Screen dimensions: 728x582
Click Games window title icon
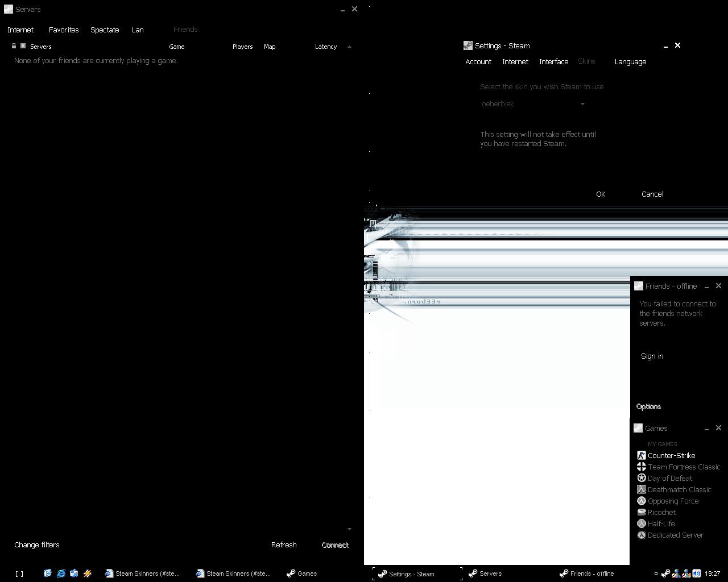point(638,428)
